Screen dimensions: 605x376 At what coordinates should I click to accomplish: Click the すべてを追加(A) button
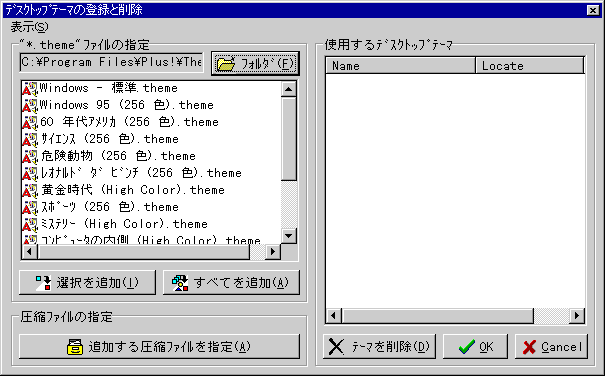[231, 283]
